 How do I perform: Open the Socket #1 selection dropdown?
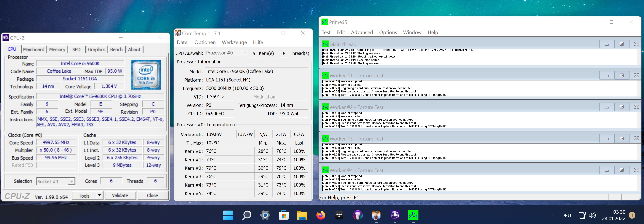[72, 181]
